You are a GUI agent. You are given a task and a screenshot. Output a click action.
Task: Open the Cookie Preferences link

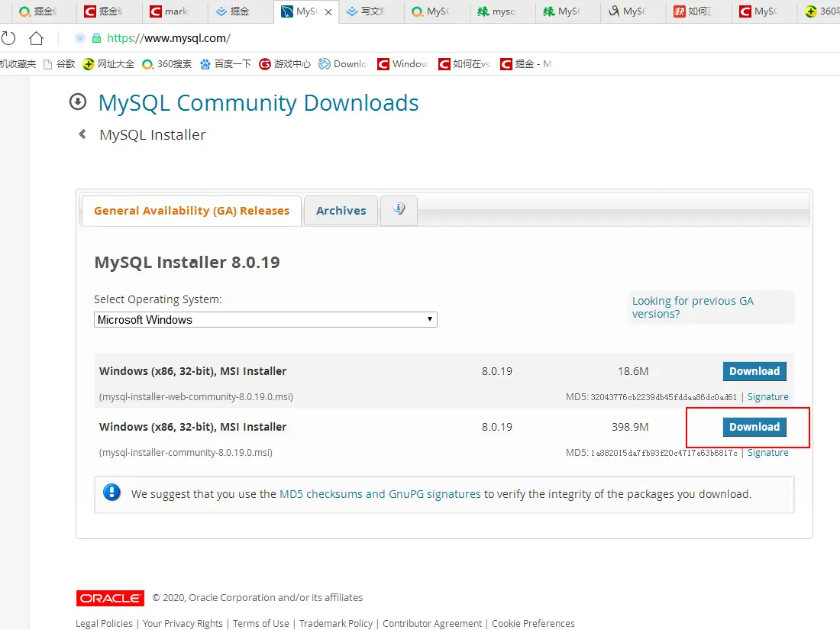pos(533,624)
